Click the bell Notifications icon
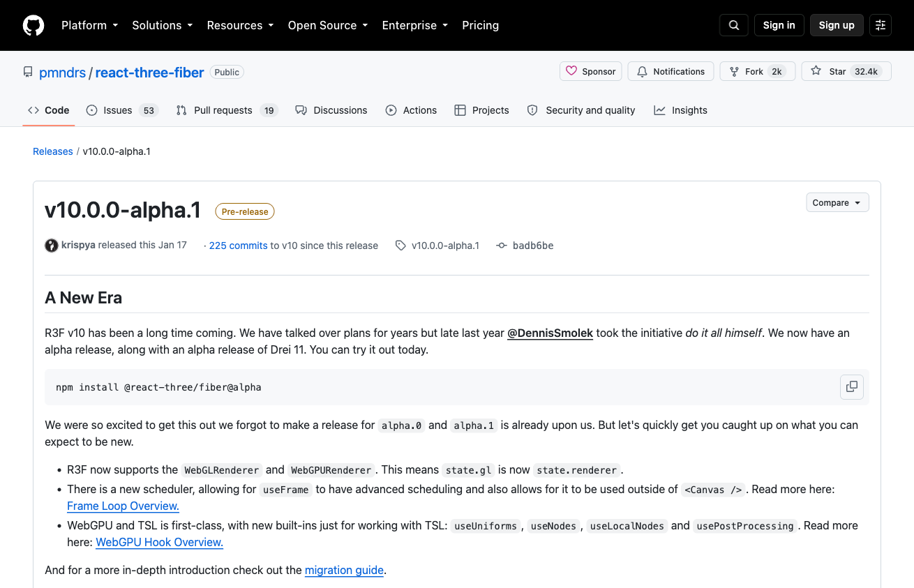This screenshot has width=914, height=588. tap(643, 71)
